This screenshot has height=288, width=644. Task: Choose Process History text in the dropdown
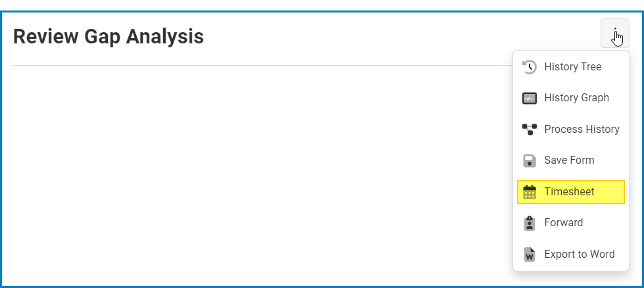point(582,130)
